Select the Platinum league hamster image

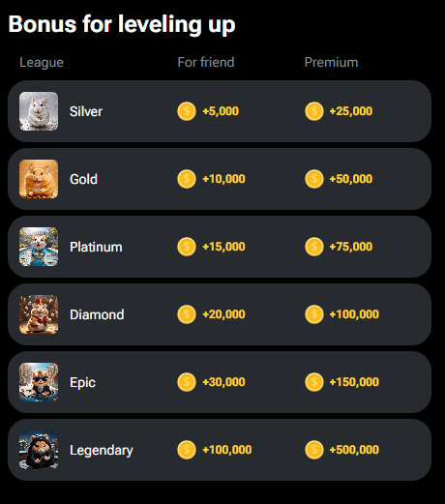(x=39, y=247)
